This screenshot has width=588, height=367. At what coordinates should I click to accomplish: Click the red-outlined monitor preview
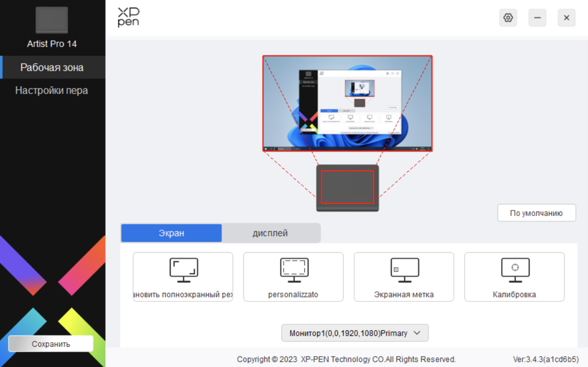click(x=347, y=103)
